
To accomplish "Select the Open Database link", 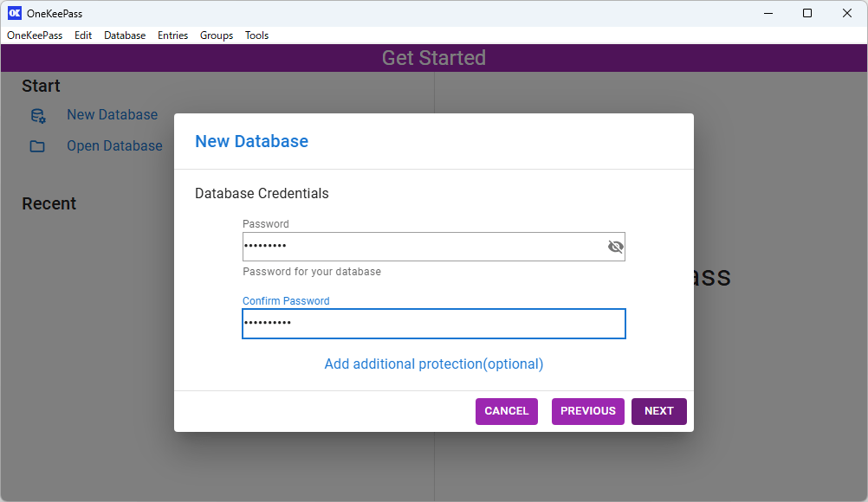I will tap(114, 146).
